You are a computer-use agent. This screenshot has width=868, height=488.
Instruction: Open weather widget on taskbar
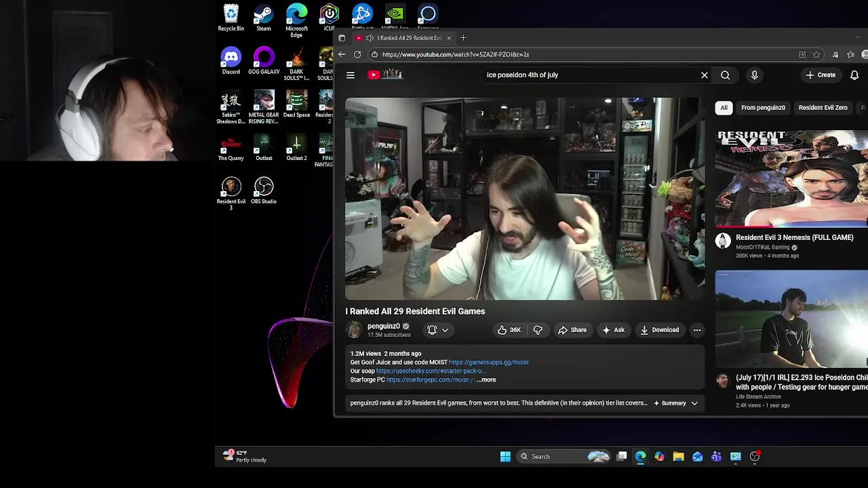(245, 456)
